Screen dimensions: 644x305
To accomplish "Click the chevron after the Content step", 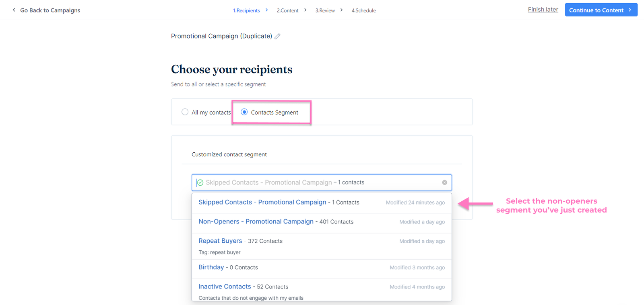I will tap(305, 10).
